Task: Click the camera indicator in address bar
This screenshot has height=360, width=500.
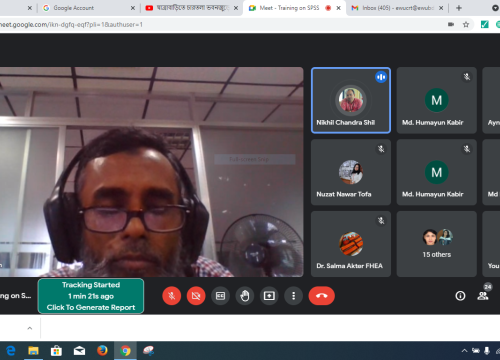Action: click(x=451, y=24)
